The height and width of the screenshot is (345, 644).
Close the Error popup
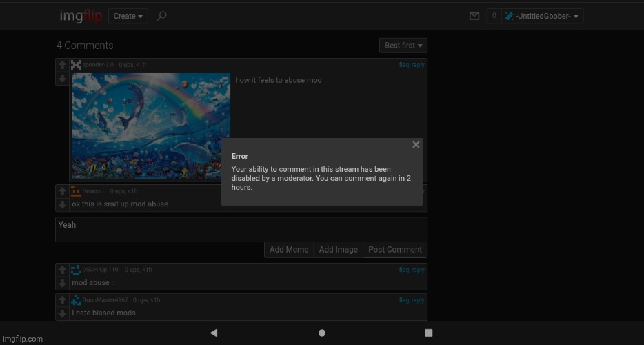pyautogui.click(x=416, y=145)
